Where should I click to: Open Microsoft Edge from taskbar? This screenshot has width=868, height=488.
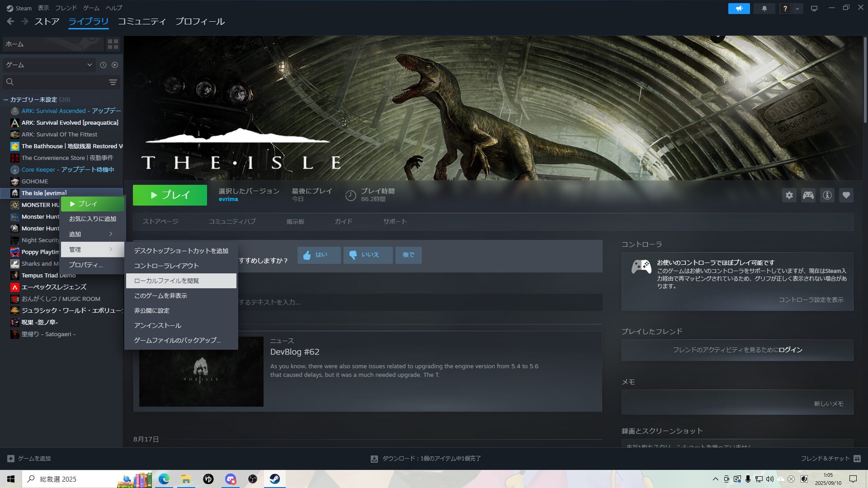pos(164,479)
